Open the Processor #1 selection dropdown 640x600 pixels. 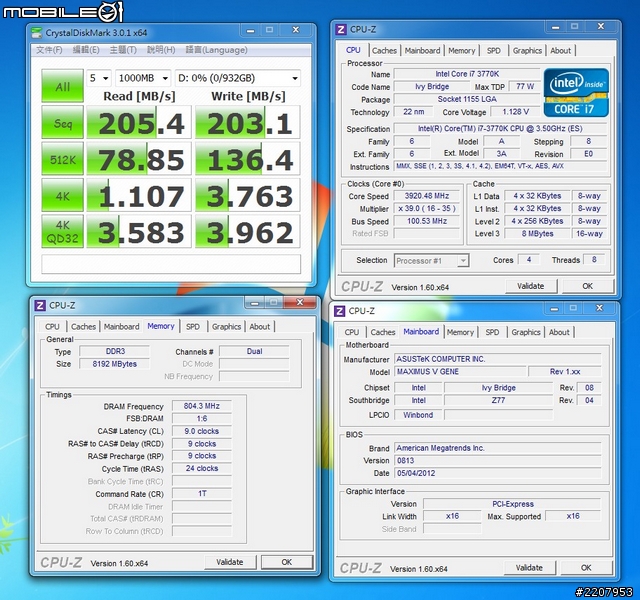431,261
